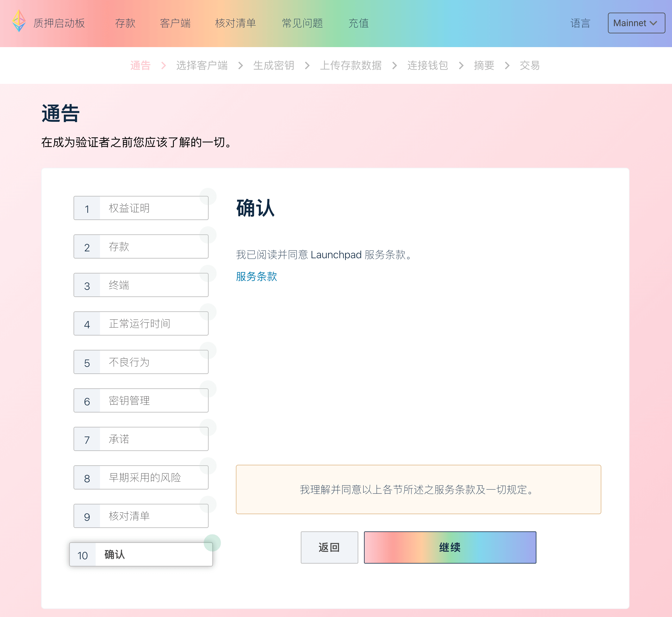Expand the Mainnet network dropdown
Screen dimensions: 672x617
[636, 23]
